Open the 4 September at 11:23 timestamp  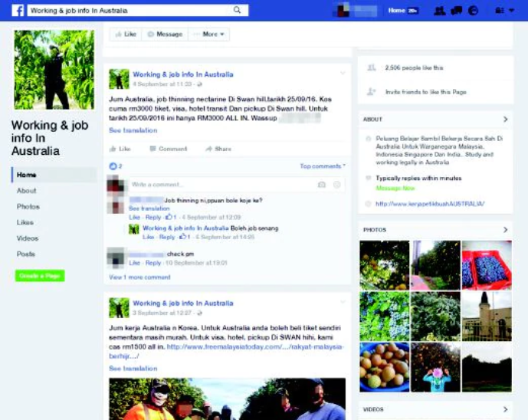coord(162,84)
